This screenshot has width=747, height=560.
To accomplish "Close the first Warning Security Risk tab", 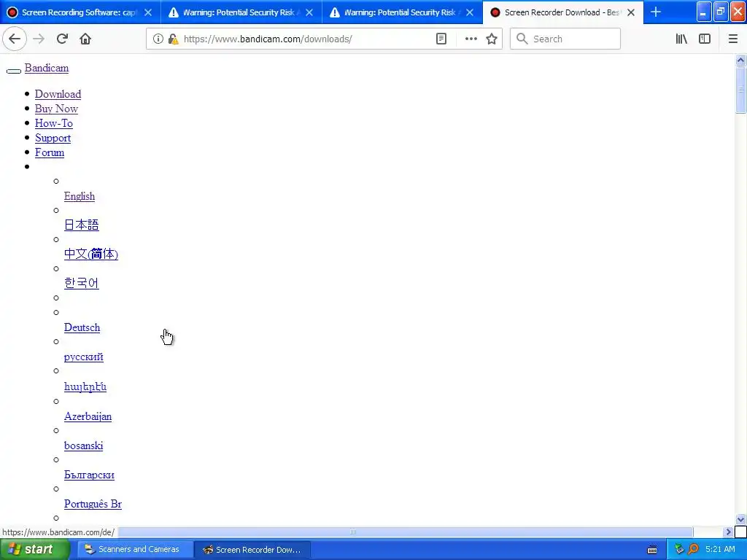I will [x=309, y=12].
